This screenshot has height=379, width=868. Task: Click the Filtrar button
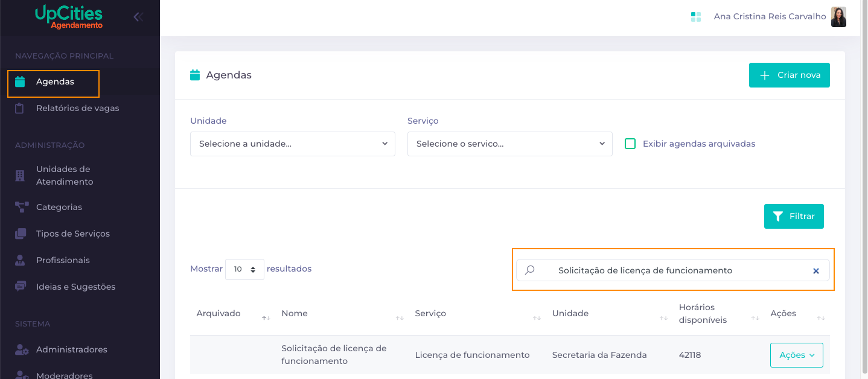[794, 216]
